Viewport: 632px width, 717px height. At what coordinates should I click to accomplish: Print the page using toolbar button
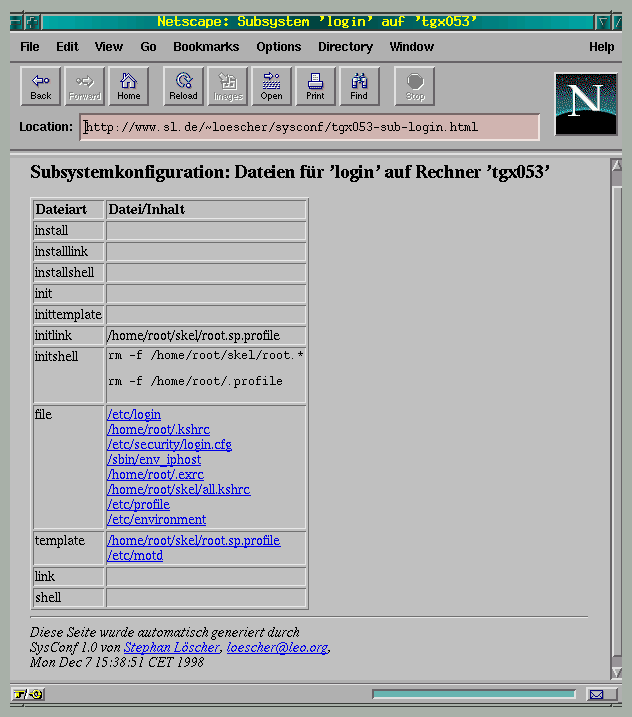tap(316, 86)
